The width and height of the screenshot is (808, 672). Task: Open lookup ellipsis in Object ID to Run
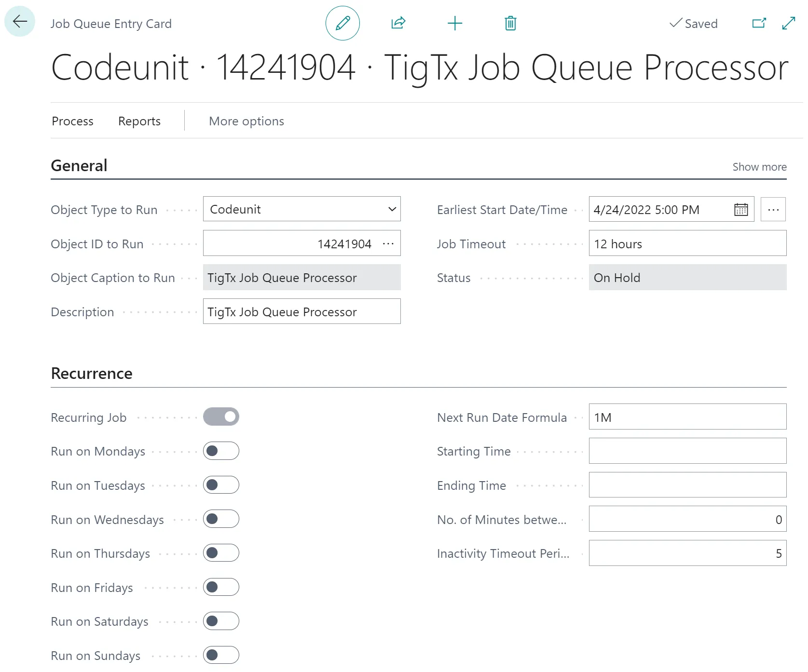(388, 244)
